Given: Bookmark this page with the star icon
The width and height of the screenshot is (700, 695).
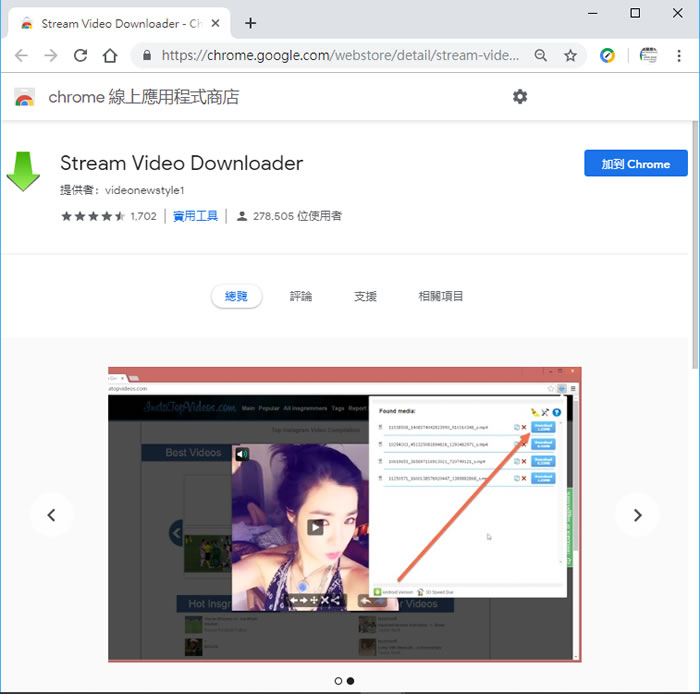Looking at the screenshot, I should point(570,56).
